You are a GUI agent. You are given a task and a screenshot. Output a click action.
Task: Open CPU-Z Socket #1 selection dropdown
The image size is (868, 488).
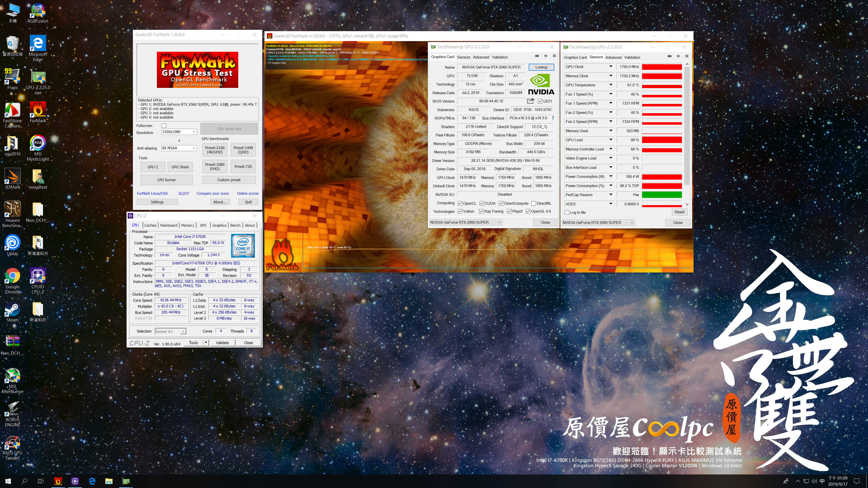click(170, 331)
